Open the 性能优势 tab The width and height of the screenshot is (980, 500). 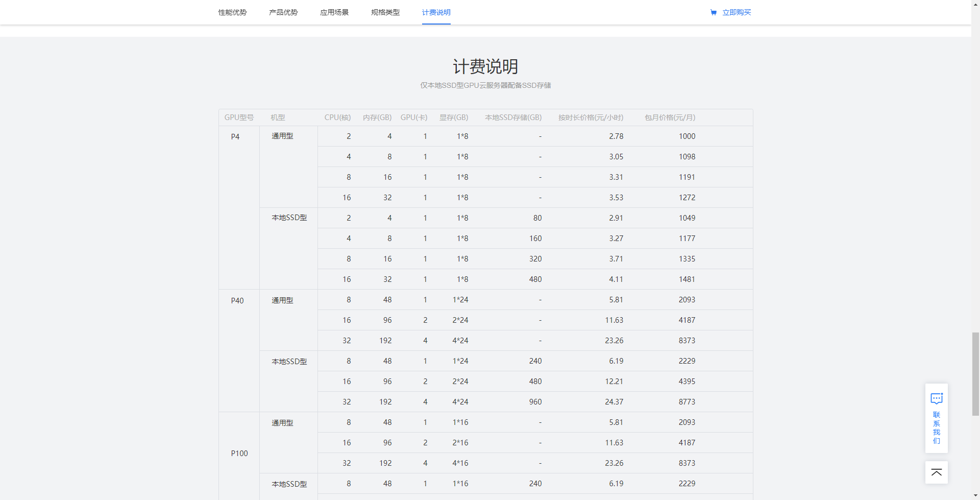(x=232, y=12)
